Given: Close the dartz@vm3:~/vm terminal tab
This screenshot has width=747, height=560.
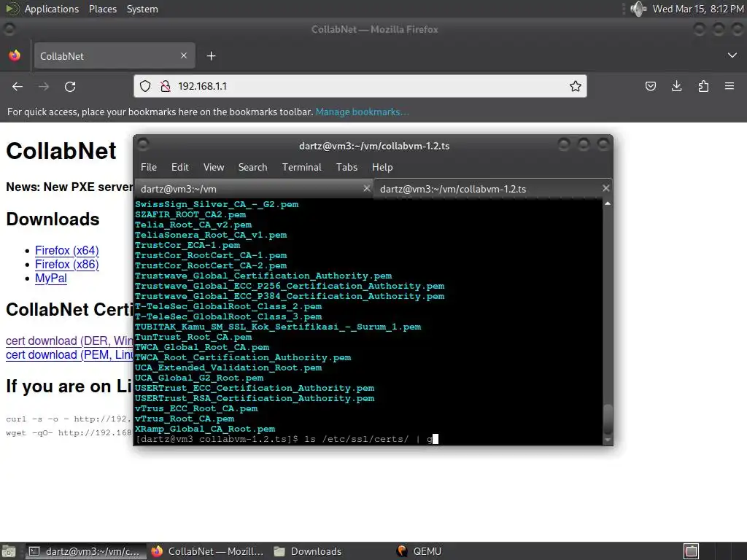Looking at the screenshot, I should (367, 189).
